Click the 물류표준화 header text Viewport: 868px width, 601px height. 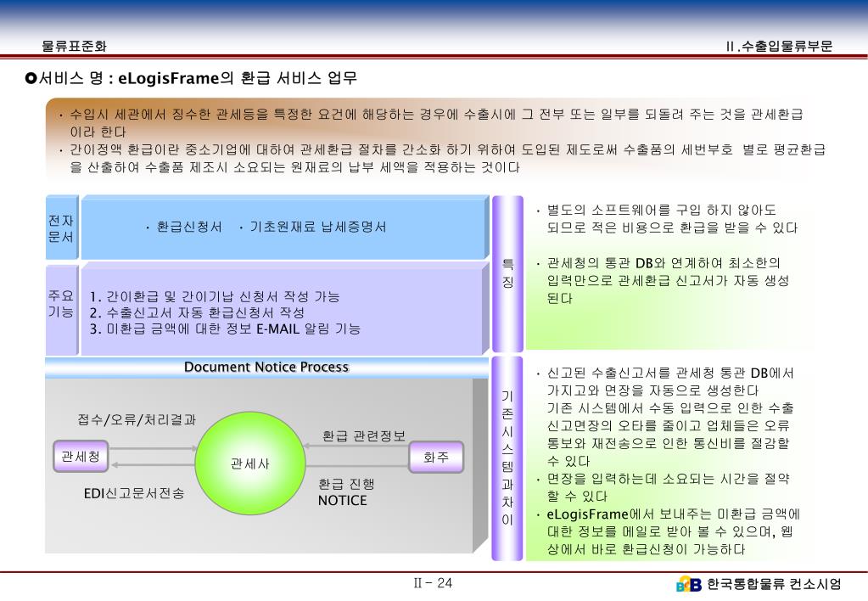pos(74,46)
